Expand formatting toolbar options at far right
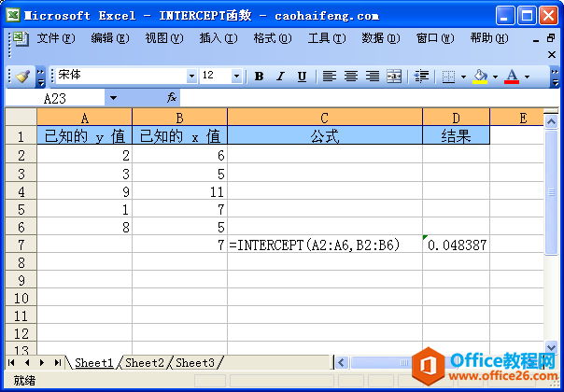Screen dimensions: 564x392 [555, 77]
